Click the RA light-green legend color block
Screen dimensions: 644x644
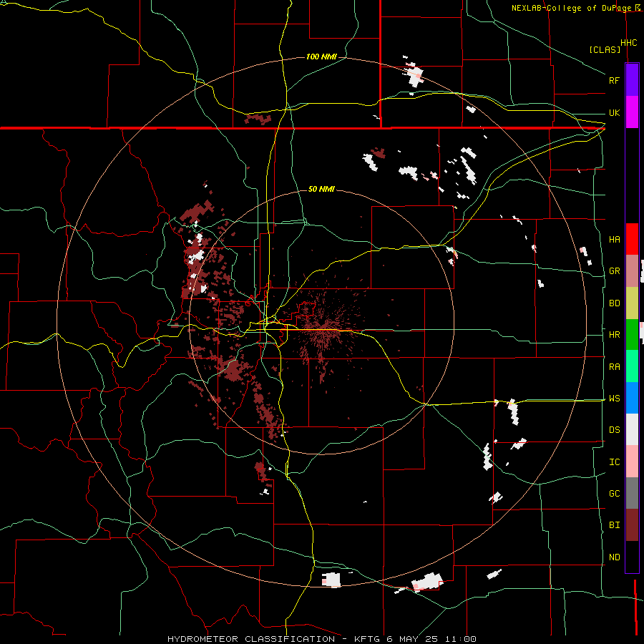(632, 366)
